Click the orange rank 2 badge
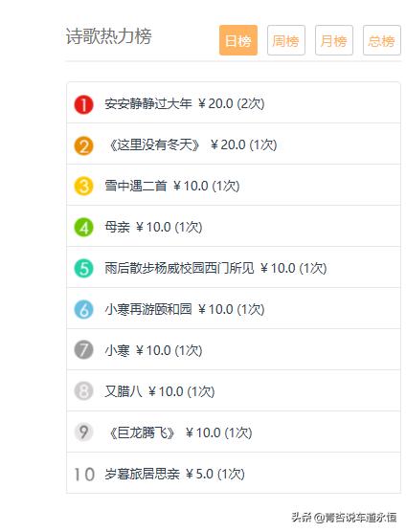 83,145
